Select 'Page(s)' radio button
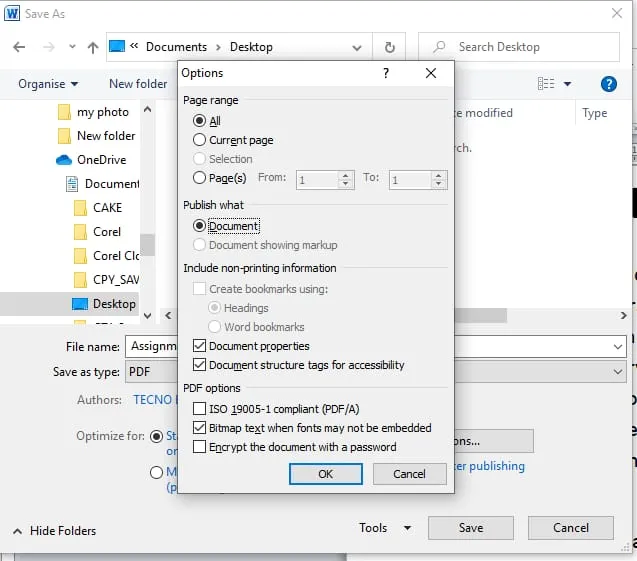 (x=199, y=178)
